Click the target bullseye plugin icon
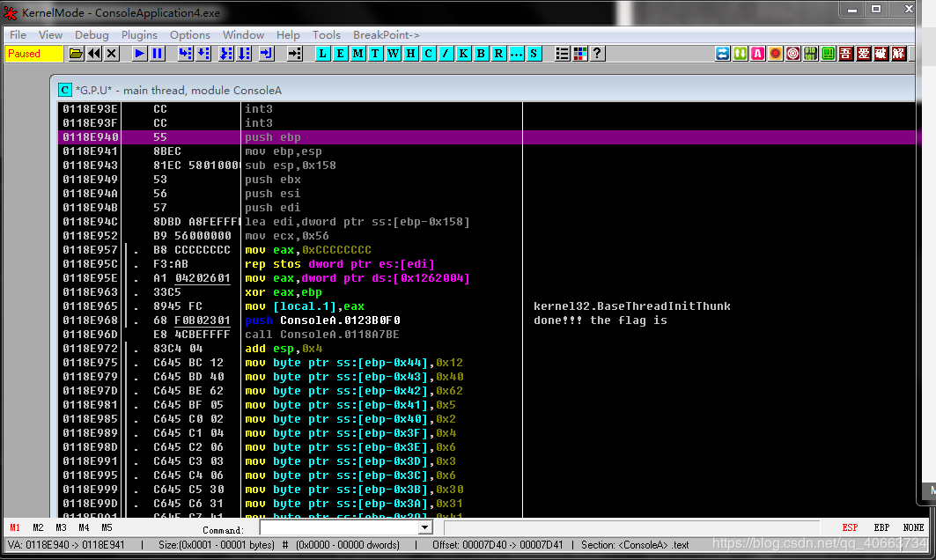The image size is (936, 560). pos(793,54)
